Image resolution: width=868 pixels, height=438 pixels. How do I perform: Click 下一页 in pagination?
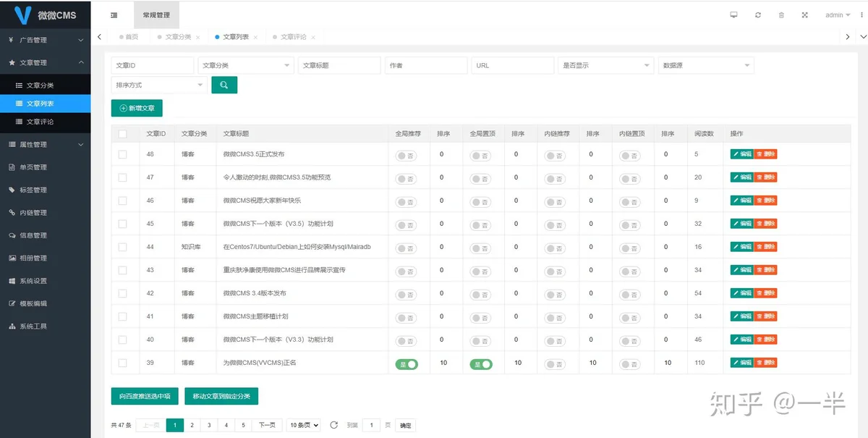pos(267,425)
